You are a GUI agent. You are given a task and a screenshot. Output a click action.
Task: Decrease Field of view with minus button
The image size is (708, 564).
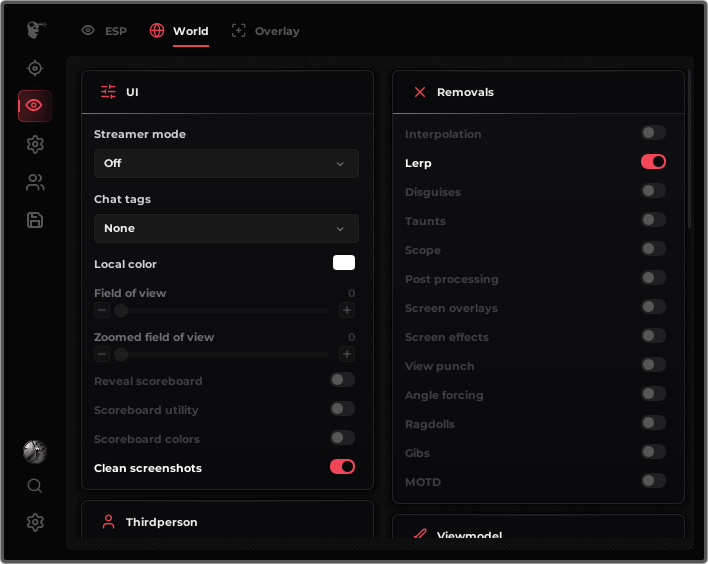[x=102, y=310]
